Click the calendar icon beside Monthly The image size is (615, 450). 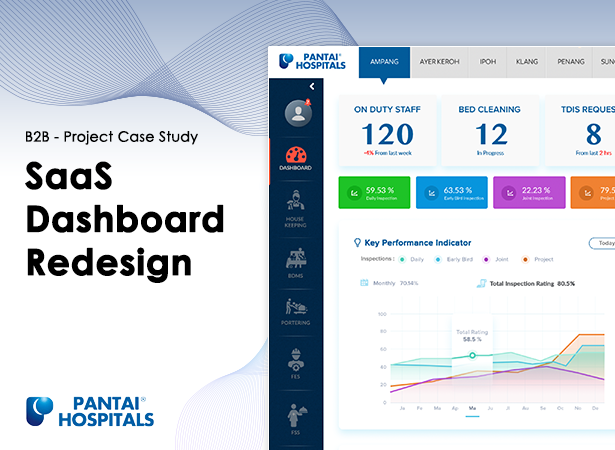(364, 283)
